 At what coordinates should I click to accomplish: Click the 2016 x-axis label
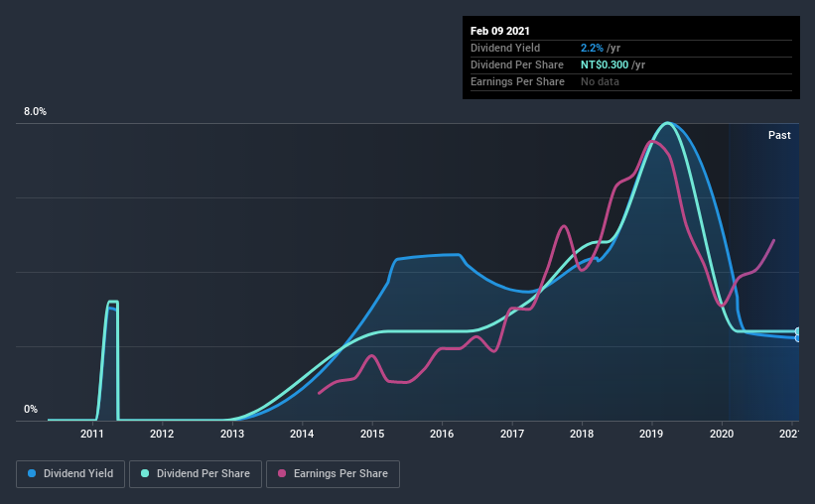(x=442, y=434)
